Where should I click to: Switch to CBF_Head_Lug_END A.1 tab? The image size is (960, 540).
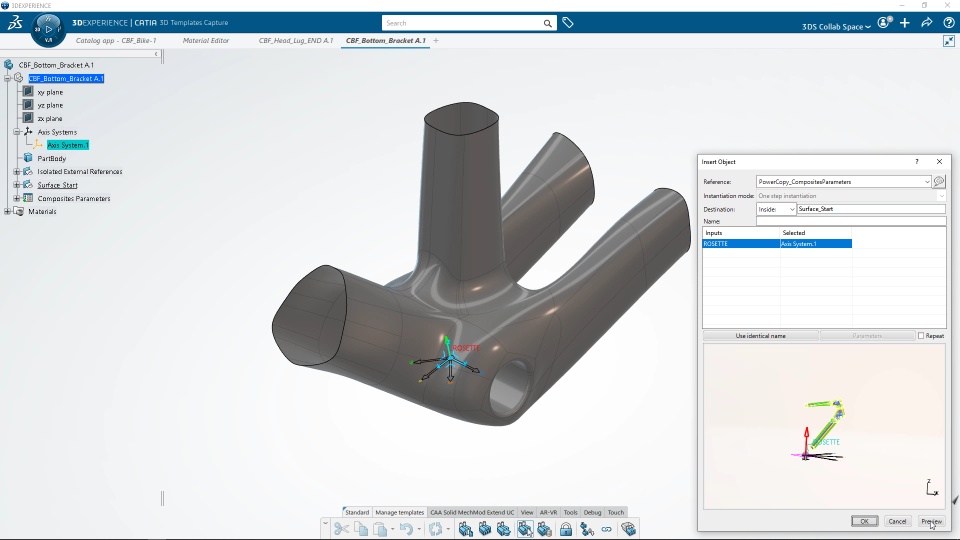point(296,40)
